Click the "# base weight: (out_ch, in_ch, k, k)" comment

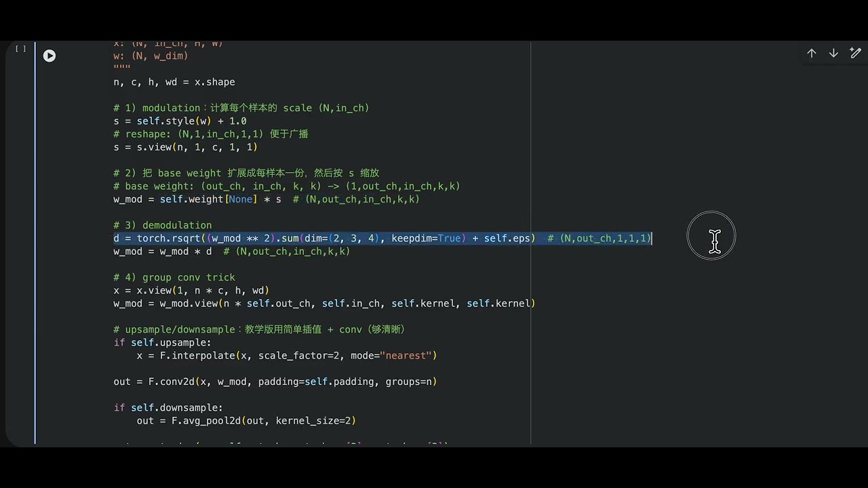click(x=287, y=186)
